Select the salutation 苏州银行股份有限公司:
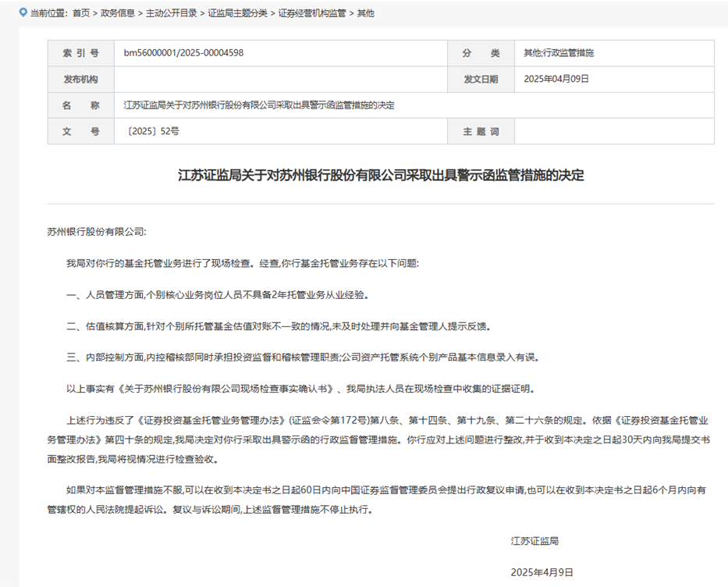This screenshot has width=728, height=587. point(97,232)
